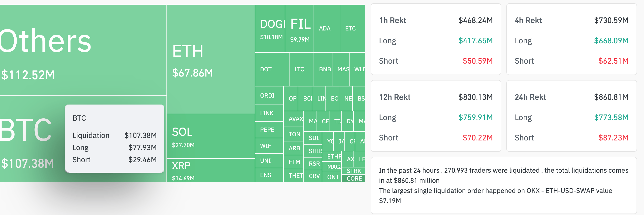
Task: Select the dark CORE tile
Action: tap(354, 179)
